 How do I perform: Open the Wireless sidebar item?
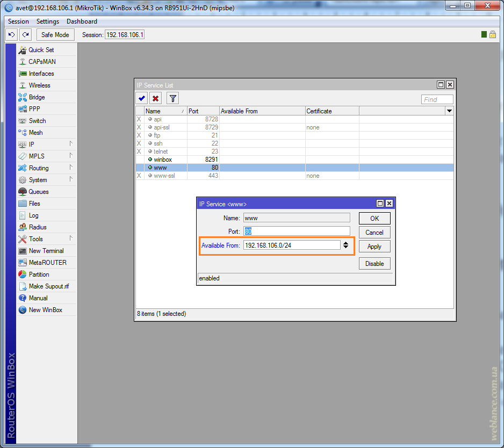click(39, 85)
